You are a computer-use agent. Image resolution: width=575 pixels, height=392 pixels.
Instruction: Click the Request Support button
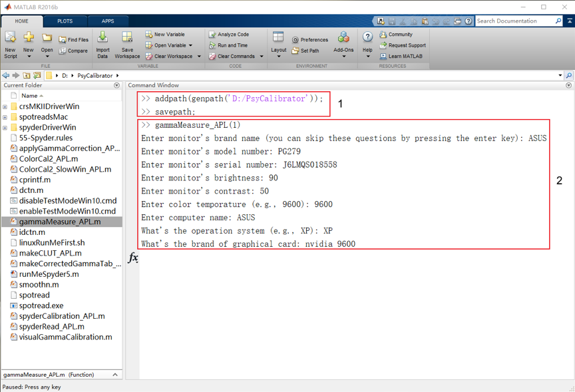click(x=403, y=45)
